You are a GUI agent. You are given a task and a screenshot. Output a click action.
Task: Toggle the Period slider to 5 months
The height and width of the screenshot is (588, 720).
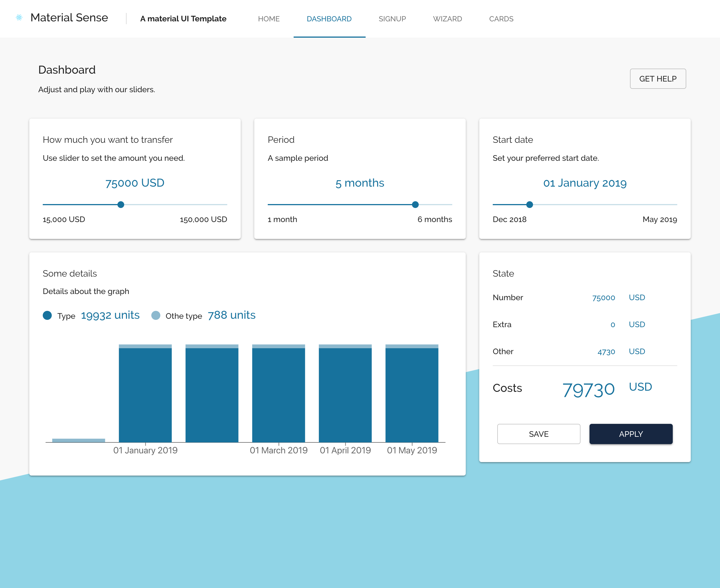pos(415,205)
